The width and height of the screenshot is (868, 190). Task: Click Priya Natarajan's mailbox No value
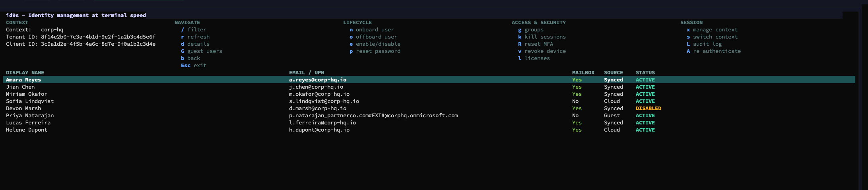point(575,116)
